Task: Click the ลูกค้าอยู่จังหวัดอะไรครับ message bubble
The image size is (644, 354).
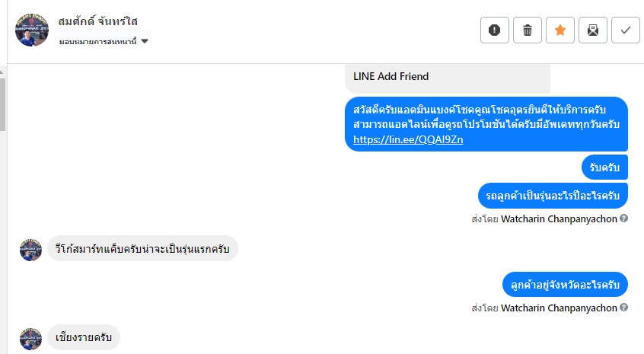Action: 565,285
